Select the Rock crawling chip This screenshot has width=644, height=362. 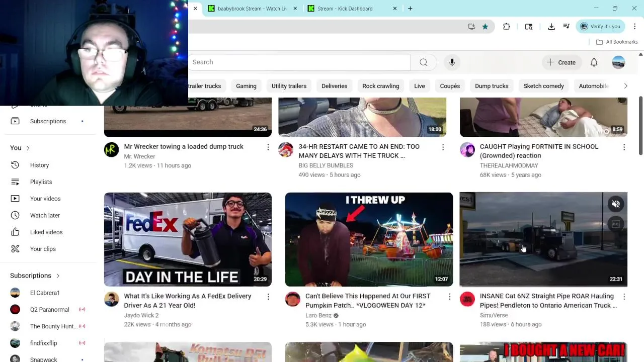click(x=381, y=86)
